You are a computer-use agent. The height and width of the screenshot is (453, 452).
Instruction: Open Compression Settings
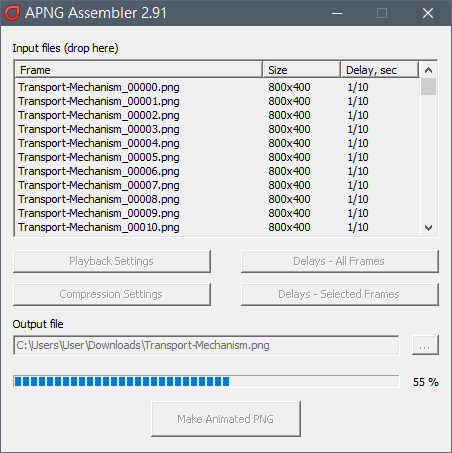112,294
